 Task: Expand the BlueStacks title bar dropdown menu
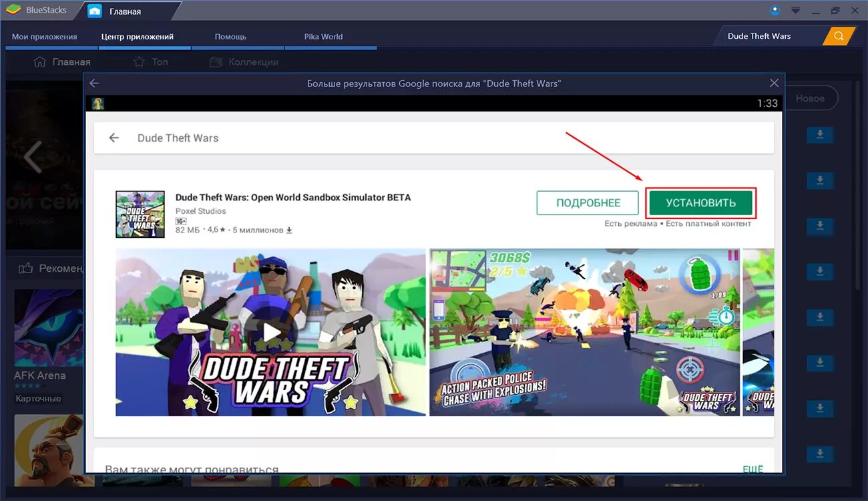795,11
